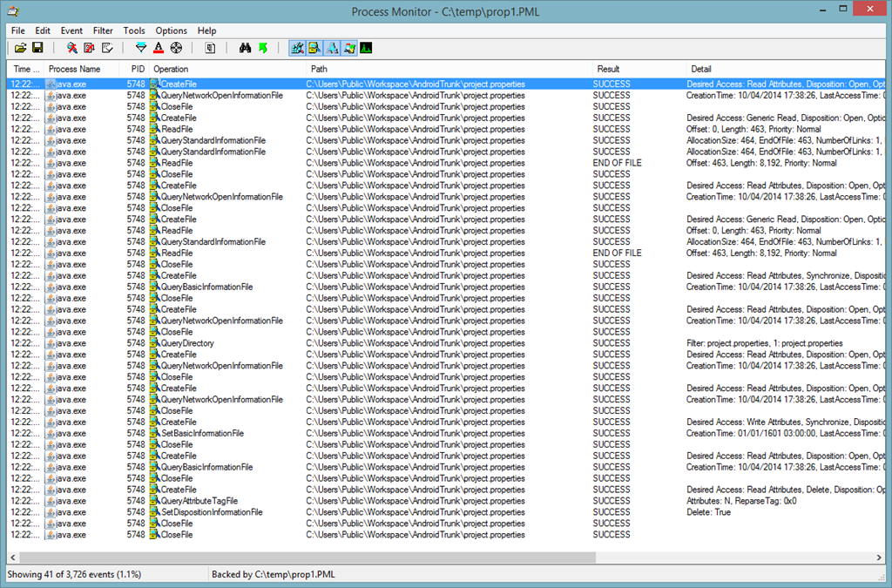The height and width of the screenshot is (588, 892).
Task: Click the Save toolbar icon
Action: click(37, 48)
